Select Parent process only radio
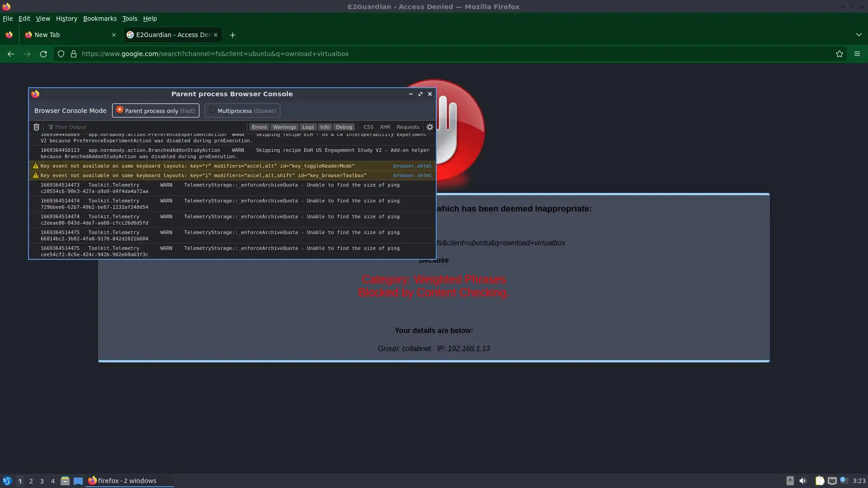The width and height of the screenshot is (868, 488). click(x=156, y=111)
